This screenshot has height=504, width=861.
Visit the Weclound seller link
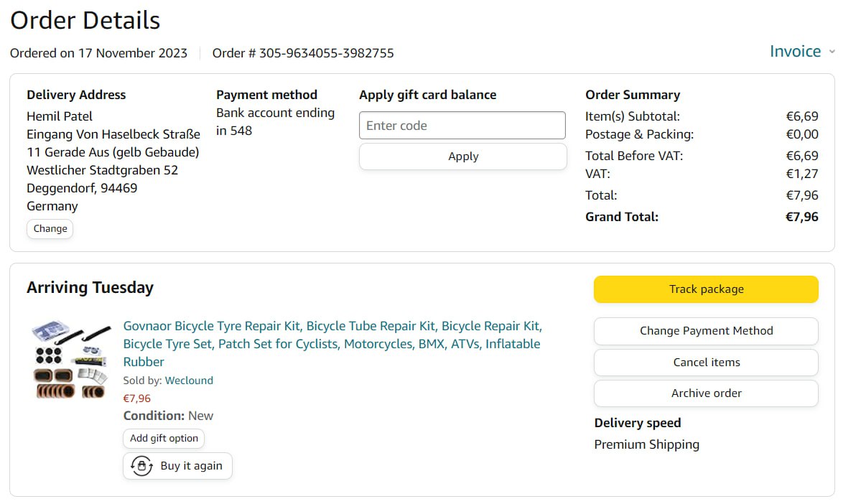[x=189, y=381]
